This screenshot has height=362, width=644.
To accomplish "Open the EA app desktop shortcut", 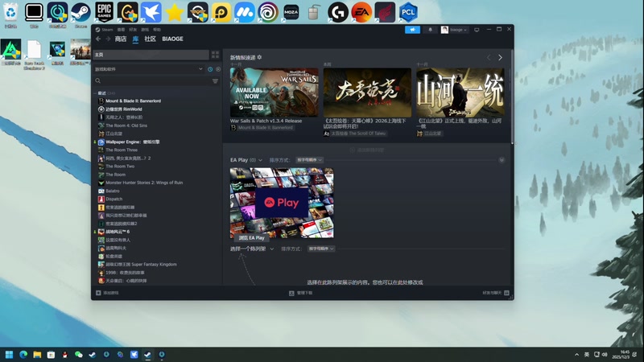I will click(361, 12).
